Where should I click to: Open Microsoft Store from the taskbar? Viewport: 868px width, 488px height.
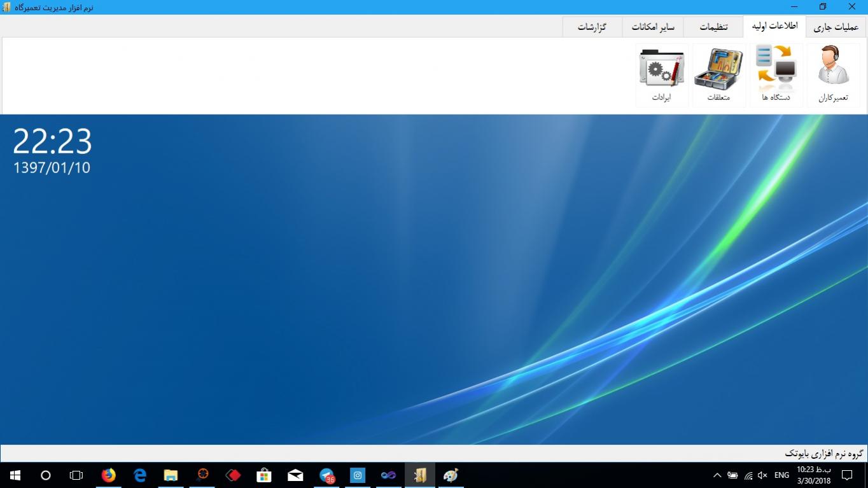(264, 475)
